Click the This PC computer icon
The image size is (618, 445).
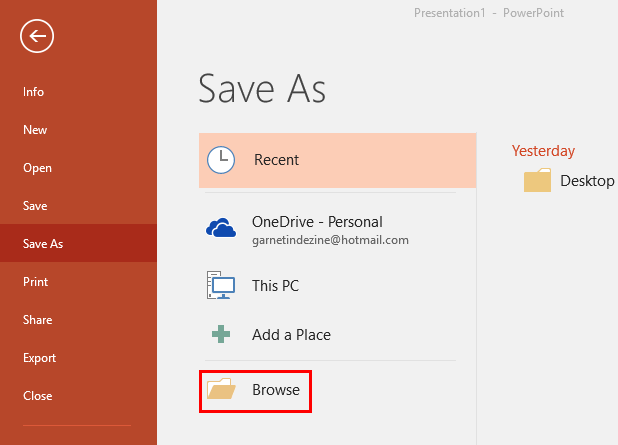221,286
